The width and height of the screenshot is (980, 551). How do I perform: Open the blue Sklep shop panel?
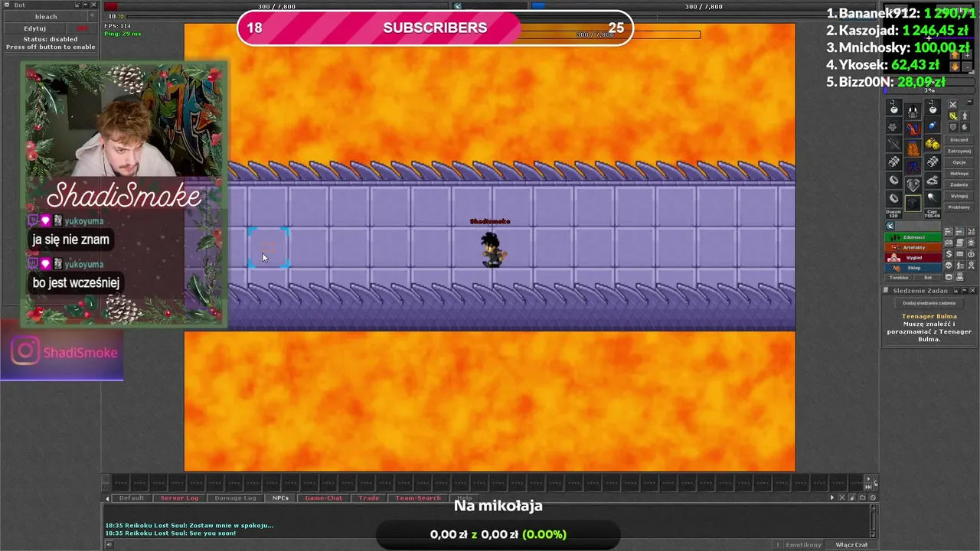tap(913, 268)
